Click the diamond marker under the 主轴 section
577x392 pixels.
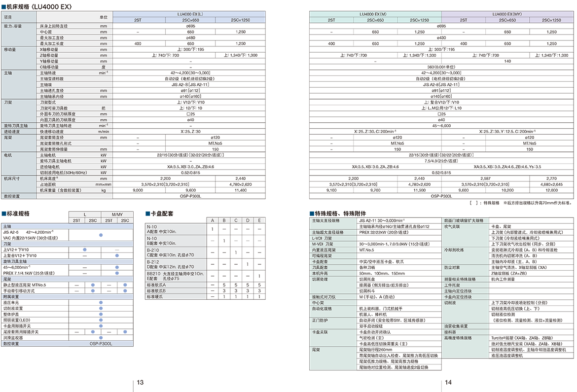point(101,236)
